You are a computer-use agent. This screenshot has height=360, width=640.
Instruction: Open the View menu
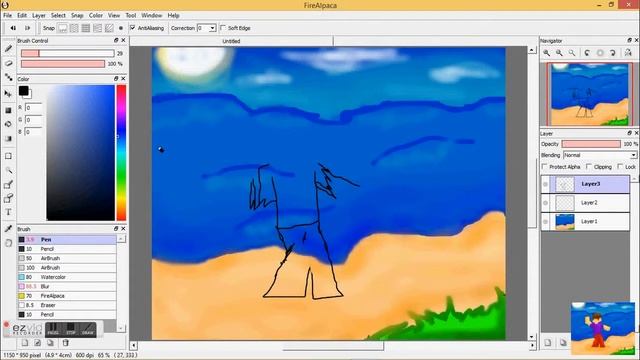click(x=114, y=16)
